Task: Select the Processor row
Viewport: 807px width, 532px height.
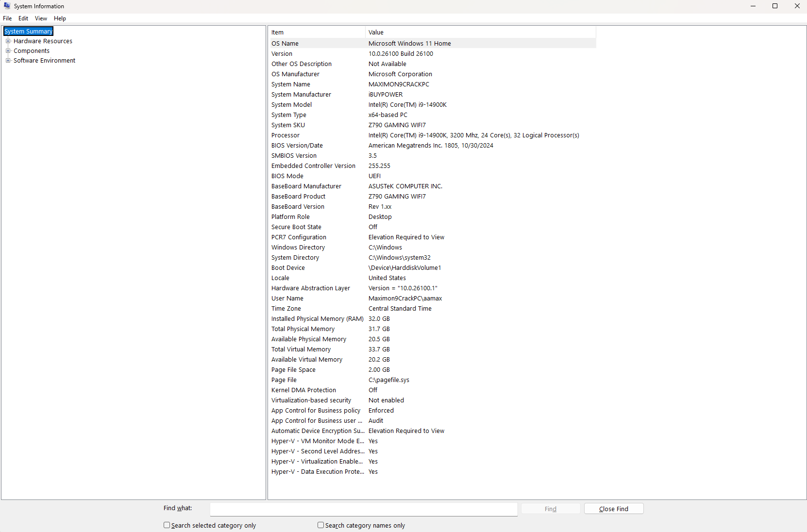Action: click(x=340, y=135)
